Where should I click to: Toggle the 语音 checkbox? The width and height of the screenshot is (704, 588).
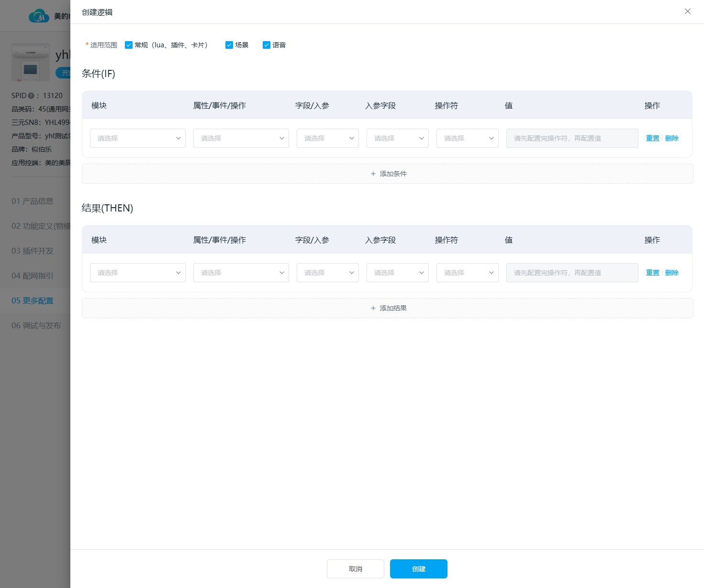[x=267, y=45]
